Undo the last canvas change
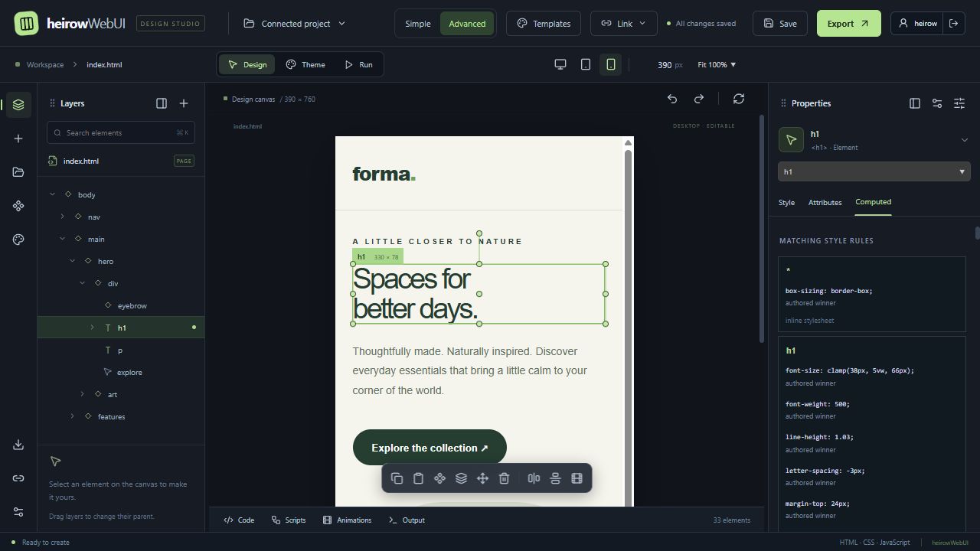 [x=672, y=99]
